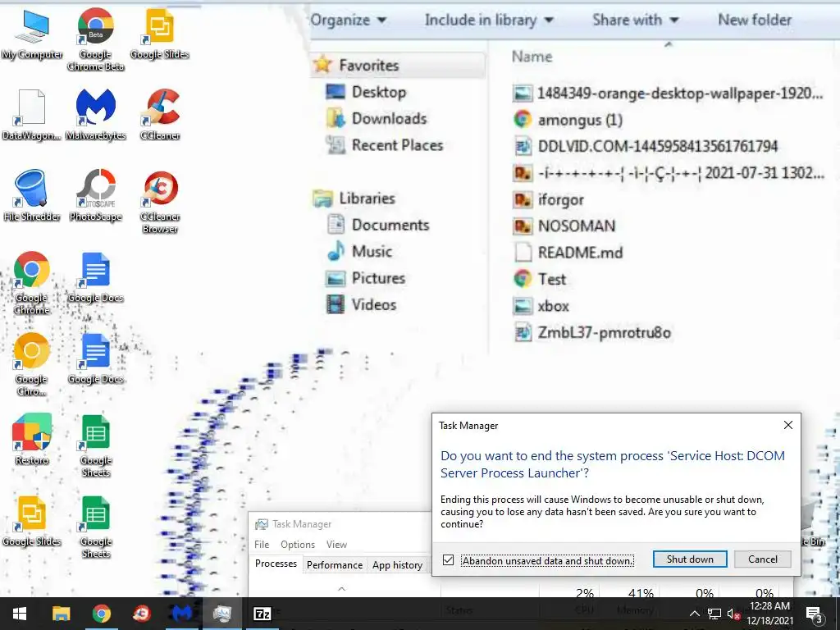Select the Malwarebytes desktop icon
The image size is (840, 630).
[95, 115]
